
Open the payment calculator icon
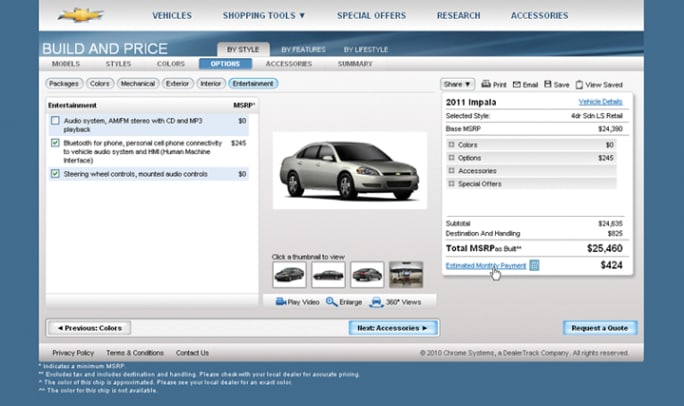[x=535, y=265]
